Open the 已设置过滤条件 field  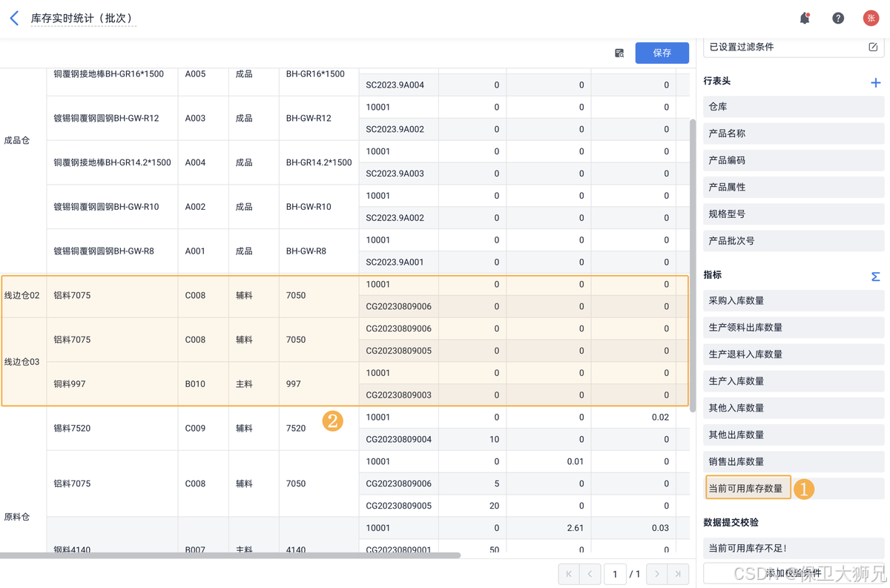coord(794,47)
